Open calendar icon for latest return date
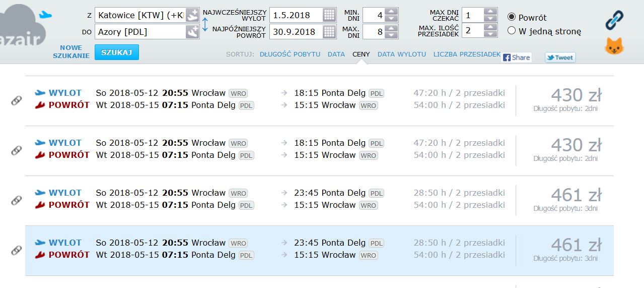 click(x=329, y=32)
